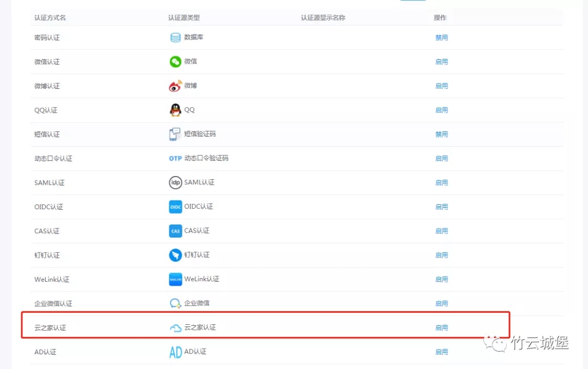Click the WeLink icon

coord(175,279)
